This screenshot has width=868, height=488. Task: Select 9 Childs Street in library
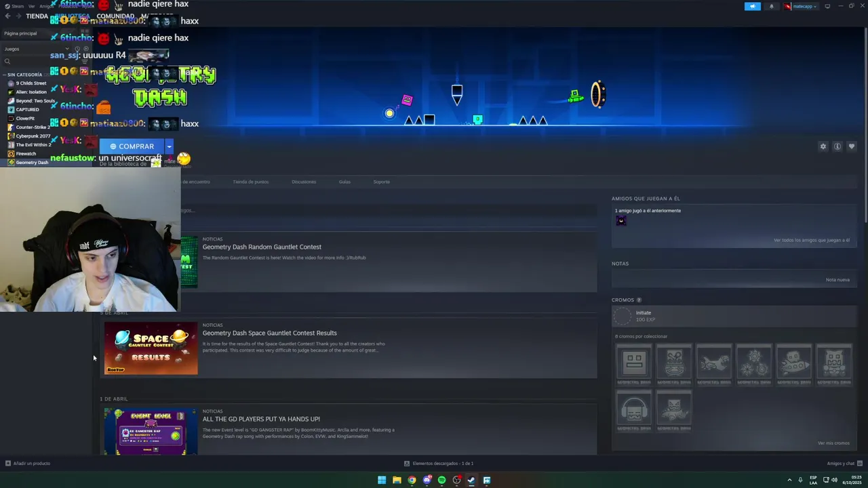tap(31, 83)
